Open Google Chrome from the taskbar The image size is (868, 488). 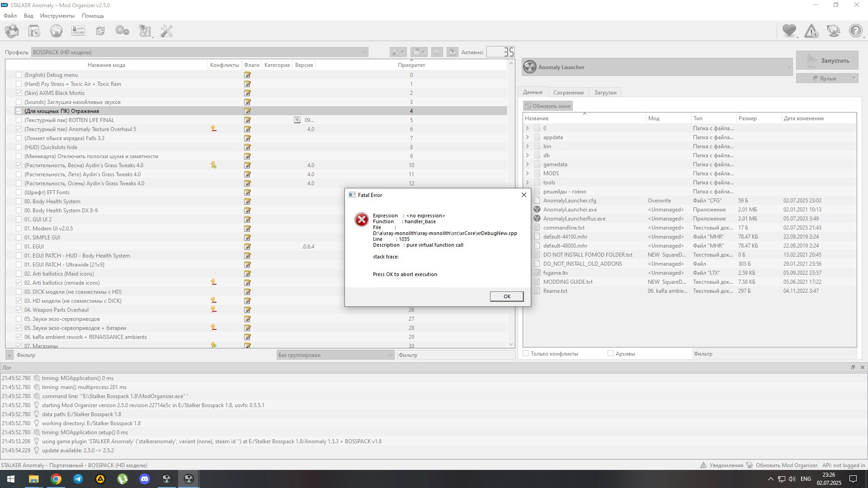(56, 479)
